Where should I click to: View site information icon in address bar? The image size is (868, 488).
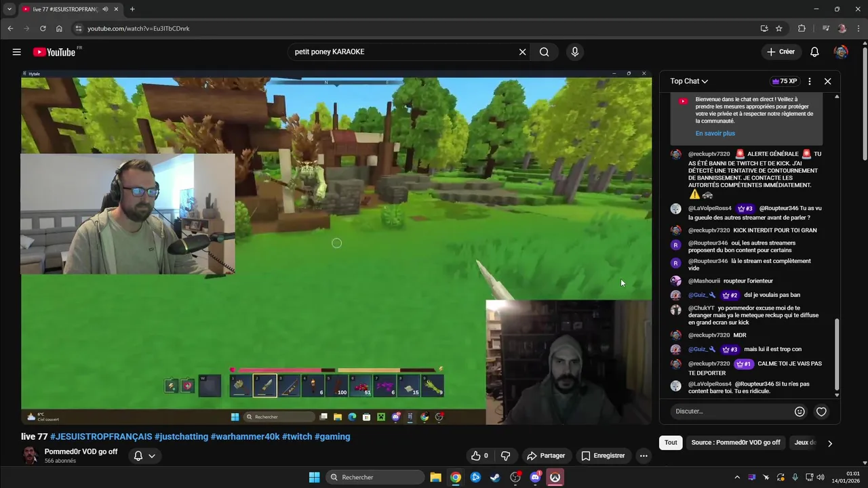click(x=78, y=28)
